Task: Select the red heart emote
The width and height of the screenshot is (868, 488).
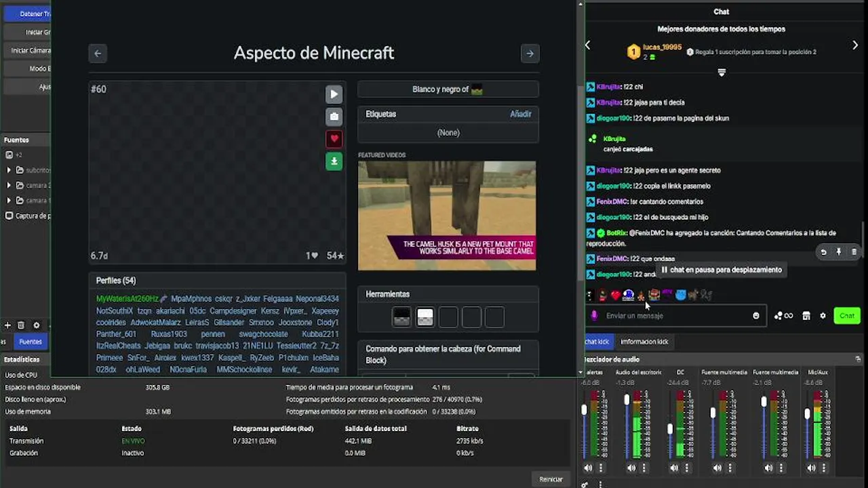Action: click(615, 296)
